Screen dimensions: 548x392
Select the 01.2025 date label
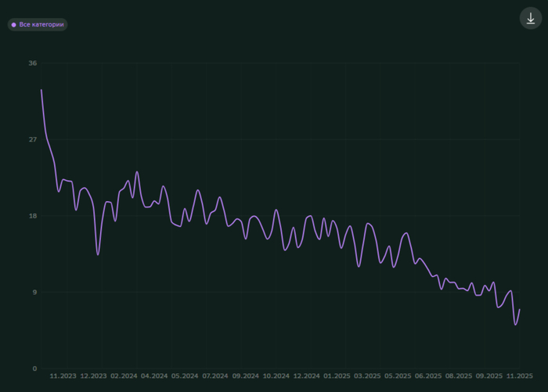pyautogui.click(x=337, y=376)
